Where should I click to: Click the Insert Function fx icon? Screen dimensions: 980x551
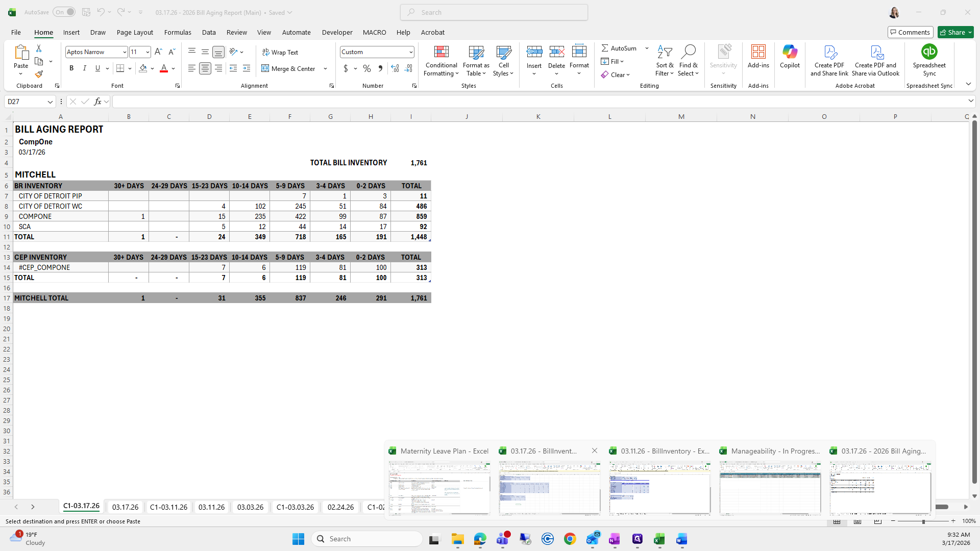pos(97,102)
